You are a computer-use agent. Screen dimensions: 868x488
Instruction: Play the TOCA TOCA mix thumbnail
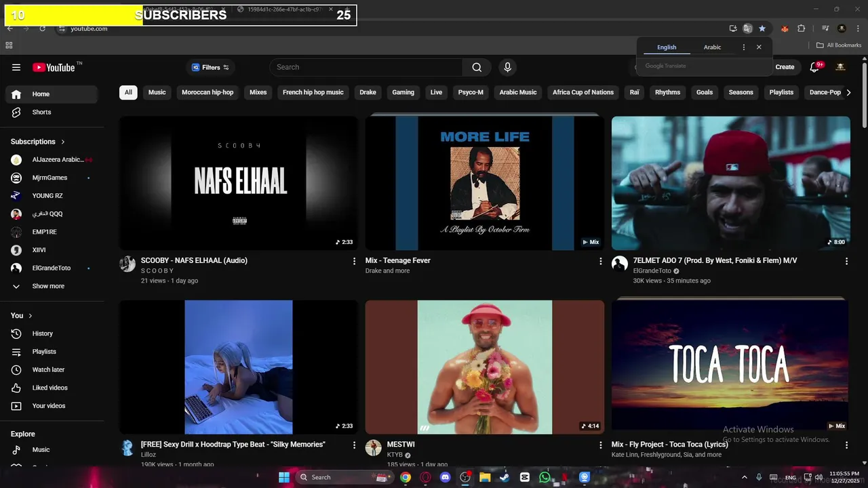[731, 367]
